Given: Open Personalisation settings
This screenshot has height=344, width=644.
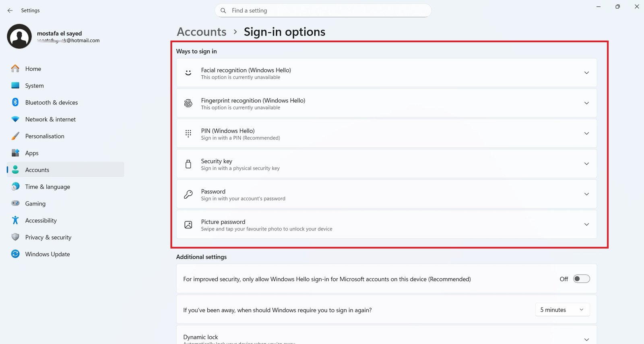Looking at the screenshot, I should point(66,136).
